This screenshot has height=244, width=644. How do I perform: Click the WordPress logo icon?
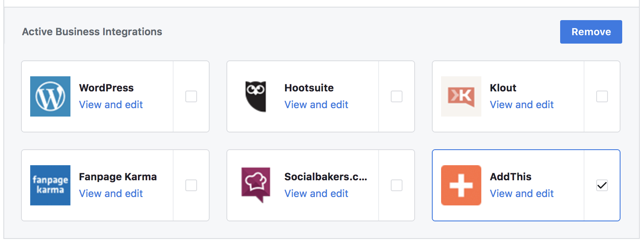[50, 96]
